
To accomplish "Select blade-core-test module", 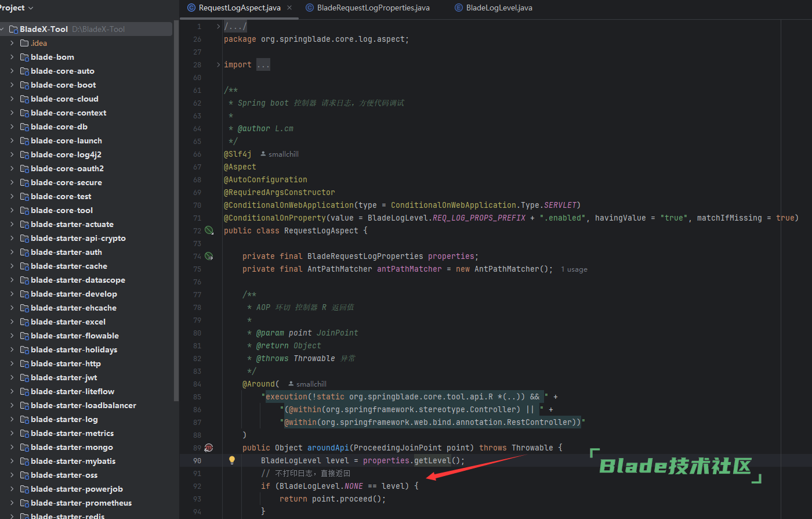I will (61, 196).
